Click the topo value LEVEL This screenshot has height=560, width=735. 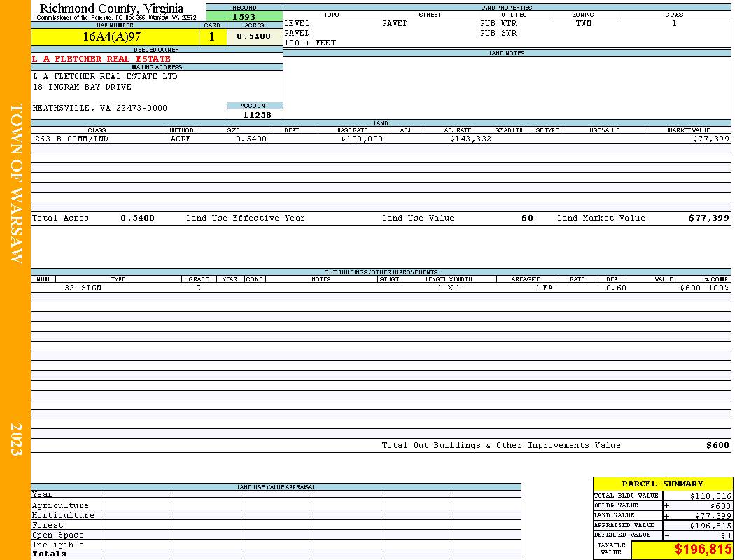tap(297, 23)
